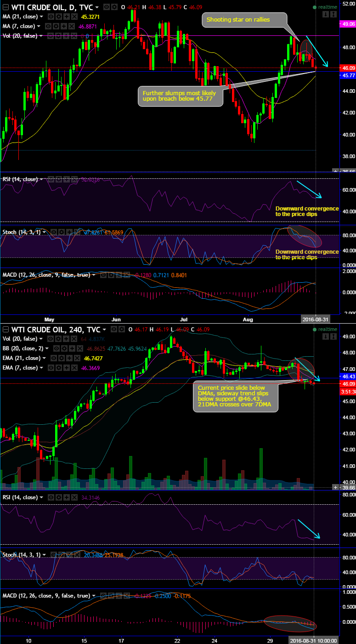Remove EMA (7, close) with its X icon

click(x=74, y=367)
